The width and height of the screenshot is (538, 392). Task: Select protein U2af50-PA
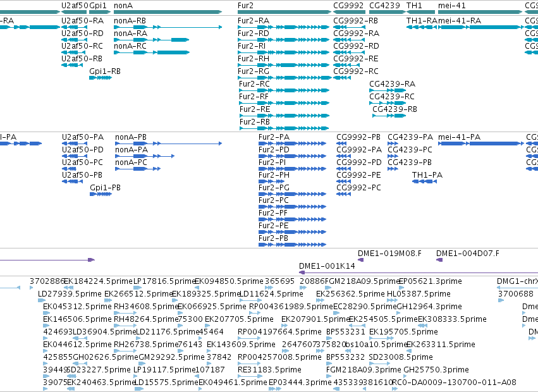(x=75, y=144)
